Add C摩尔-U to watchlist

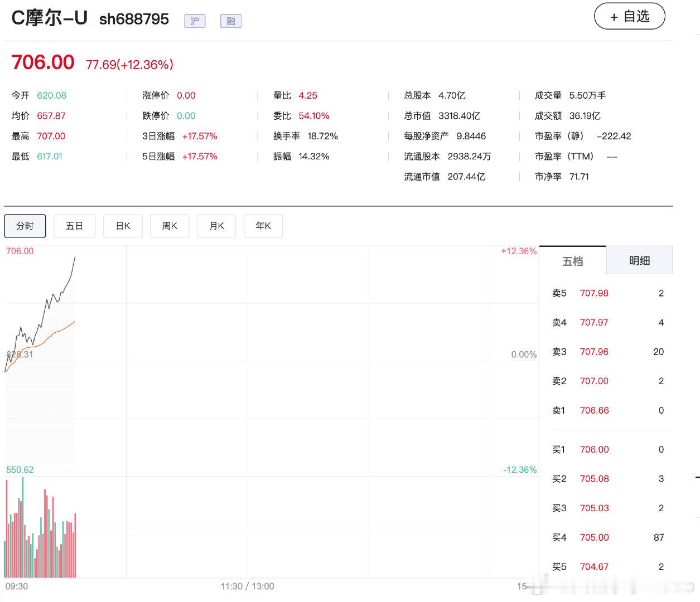(x=629, y=16)
